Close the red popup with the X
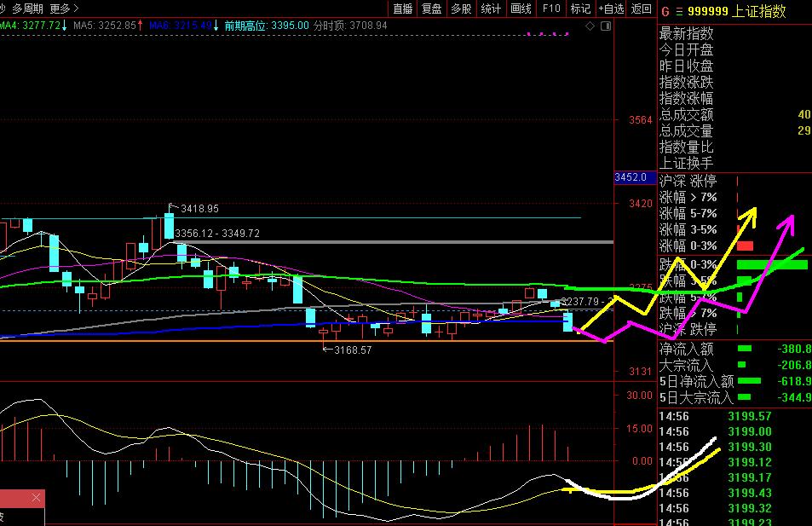The image size is (812, 526). (x=36, y=498)
